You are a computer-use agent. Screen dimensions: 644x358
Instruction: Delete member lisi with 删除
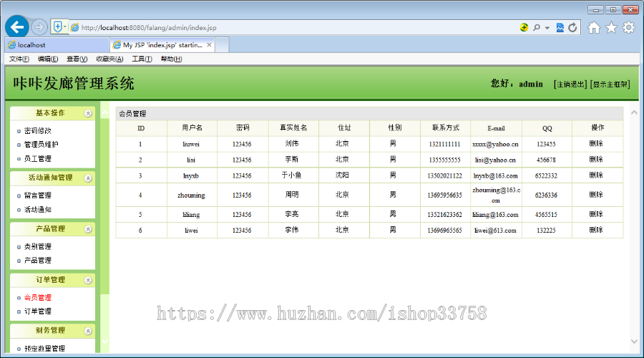pyautogui.click(x=596, y=159)
